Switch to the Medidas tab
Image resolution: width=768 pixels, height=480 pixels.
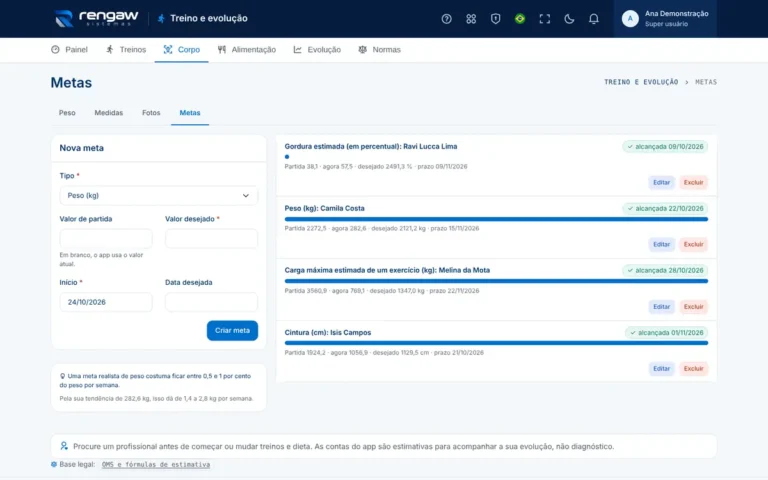coord(109,113)
